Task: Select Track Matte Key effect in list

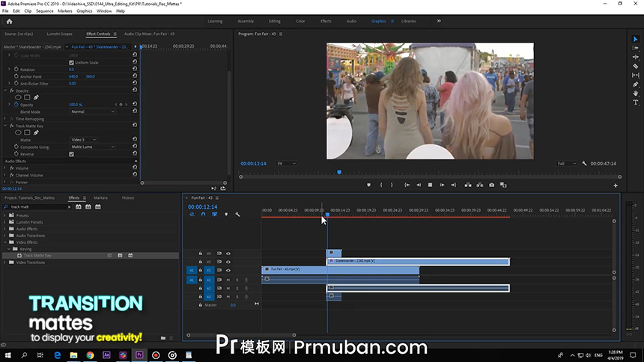Action: [x=91, y=255]
